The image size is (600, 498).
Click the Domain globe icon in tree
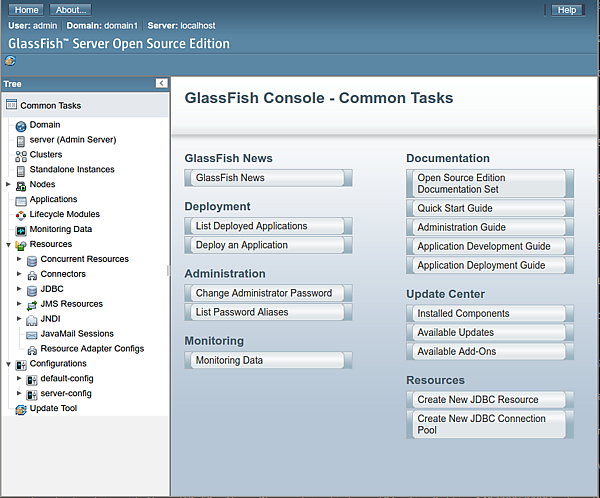20,126
